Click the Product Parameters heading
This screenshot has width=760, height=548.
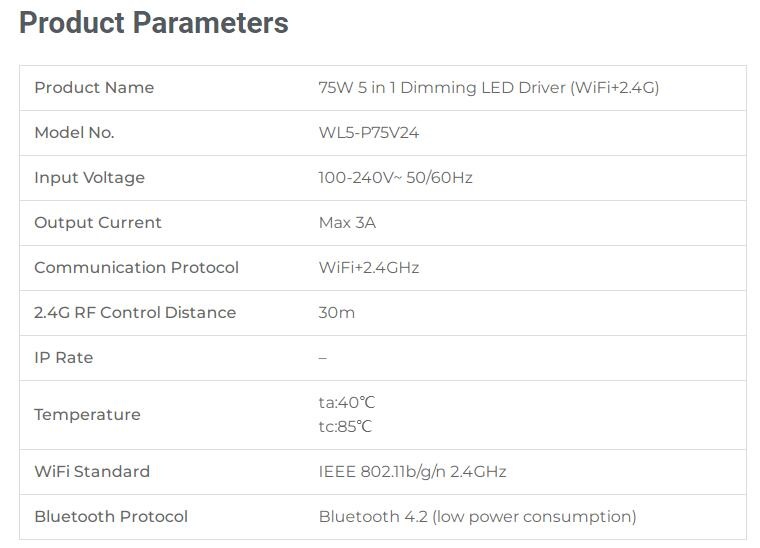coord(153,23)
